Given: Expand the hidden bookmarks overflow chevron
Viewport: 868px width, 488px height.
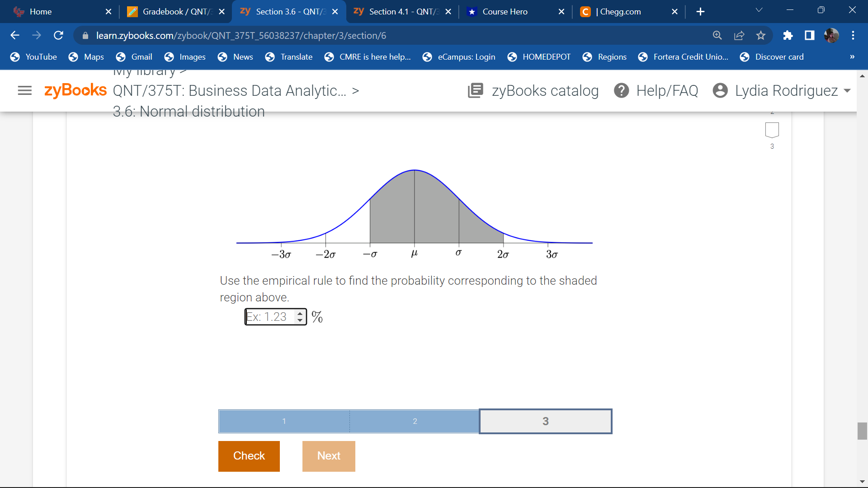Looking at the screenshot, I should 852,57.
